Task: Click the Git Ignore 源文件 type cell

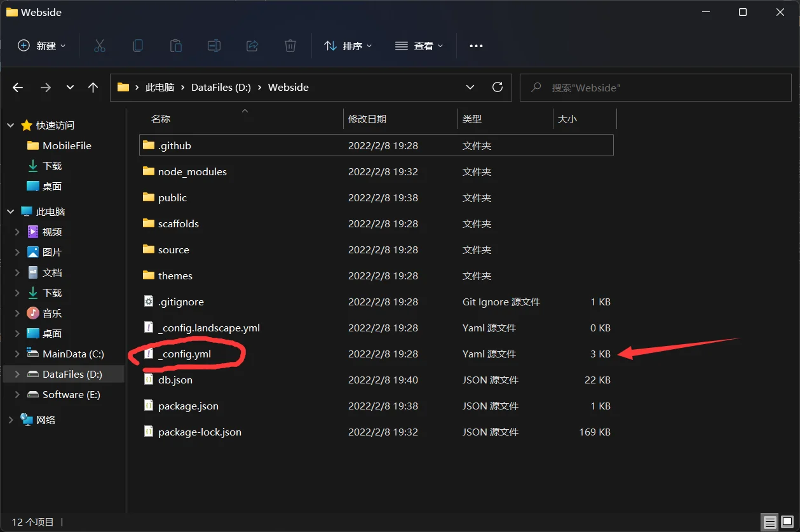Action: point(501,302)
